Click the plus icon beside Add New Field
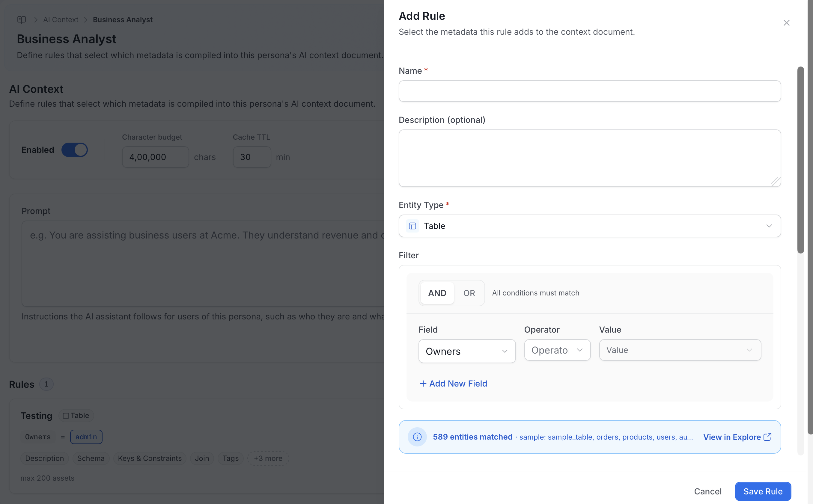The width and height of the screenshot is (813, 504). pos(423,384)
